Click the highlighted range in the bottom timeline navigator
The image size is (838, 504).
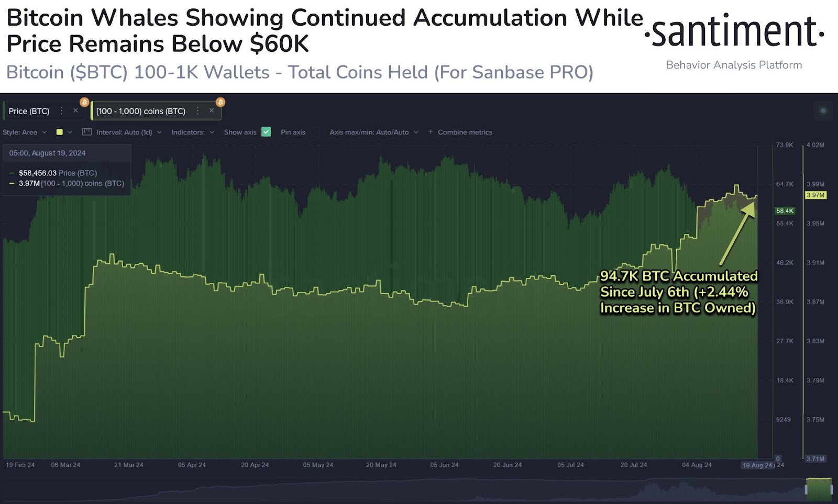[x=819, y=488]
